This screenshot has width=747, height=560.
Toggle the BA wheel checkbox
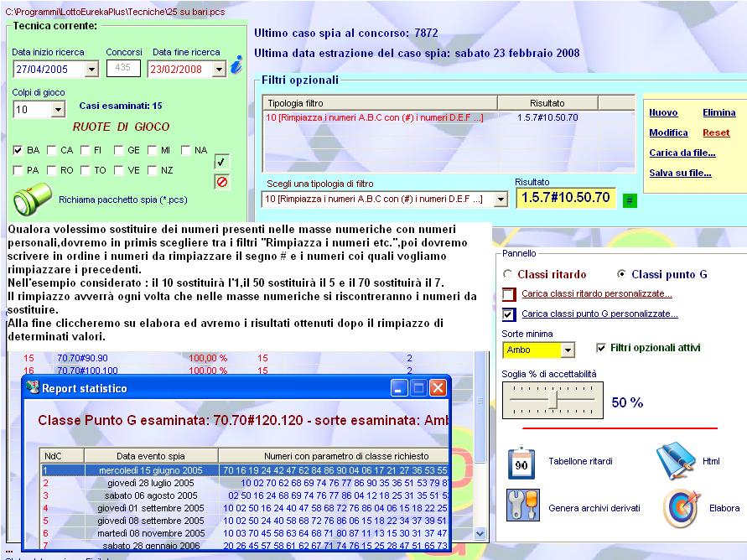point(18,150)
